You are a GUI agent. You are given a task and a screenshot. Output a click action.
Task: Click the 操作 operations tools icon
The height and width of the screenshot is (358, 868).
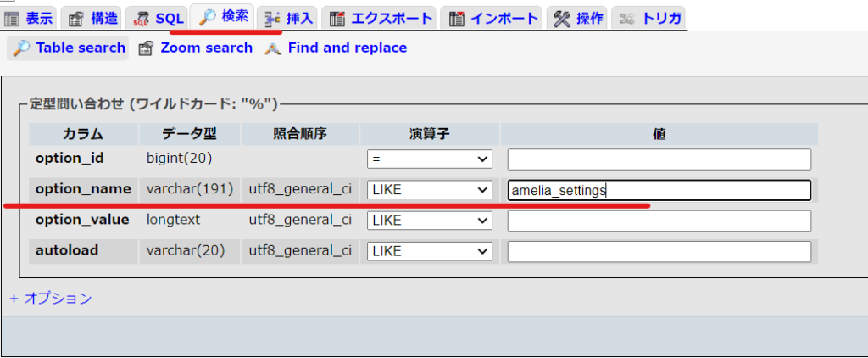tap(562, 20)
